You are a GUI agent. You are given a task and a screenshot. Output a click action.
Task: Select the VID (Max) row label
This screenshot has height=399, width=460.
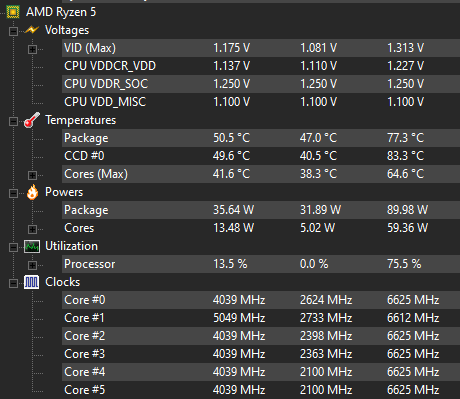90,48
